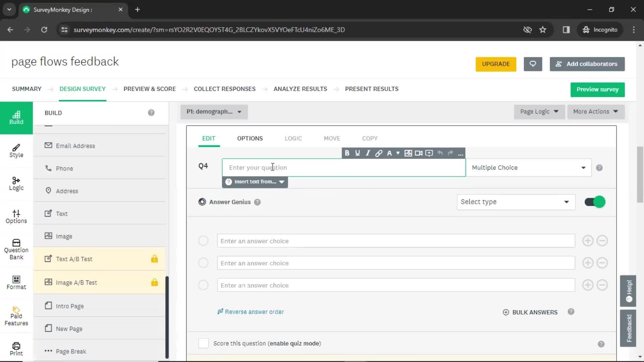Select the first answer choice radio button
The height and width of the screenshot is (362, 644).
204,240
